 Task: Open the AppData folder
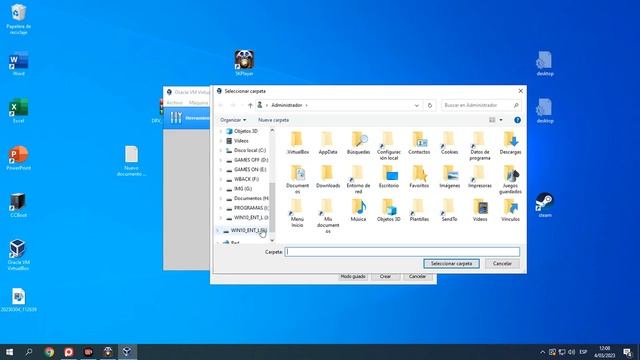(x=328, y=142)
